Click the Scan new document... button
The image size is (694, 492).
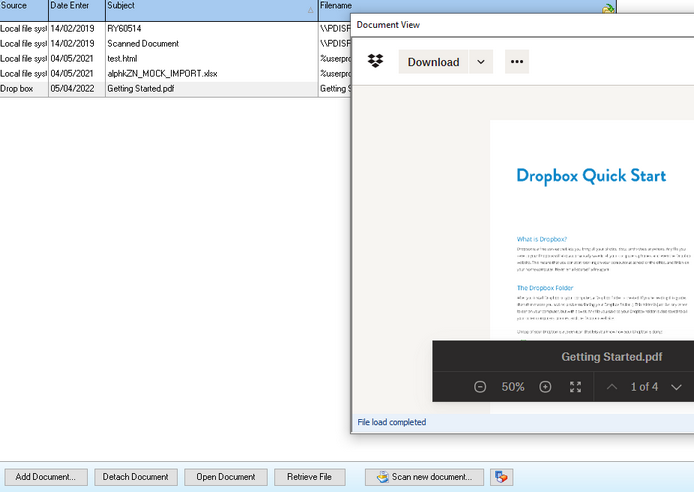[x=424, y=477]
